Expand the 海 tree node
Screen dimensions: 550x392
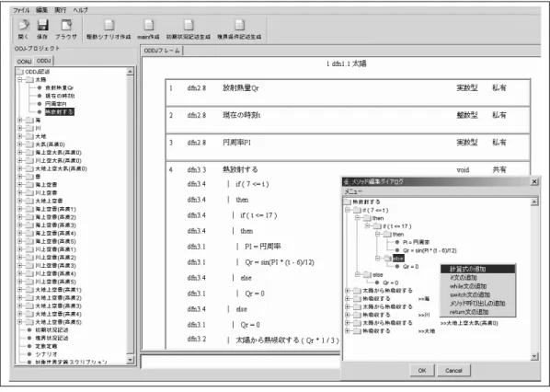point(20,120)
